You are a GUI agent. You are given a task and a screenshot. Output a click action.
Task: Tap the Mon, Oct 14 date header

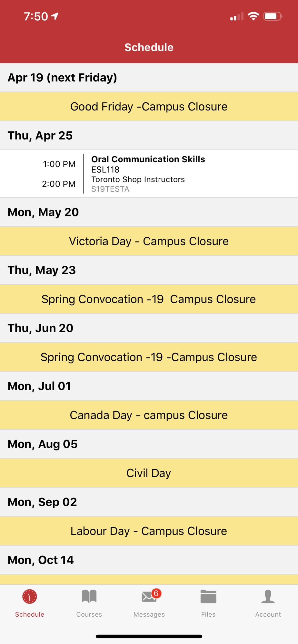[149, 560]
